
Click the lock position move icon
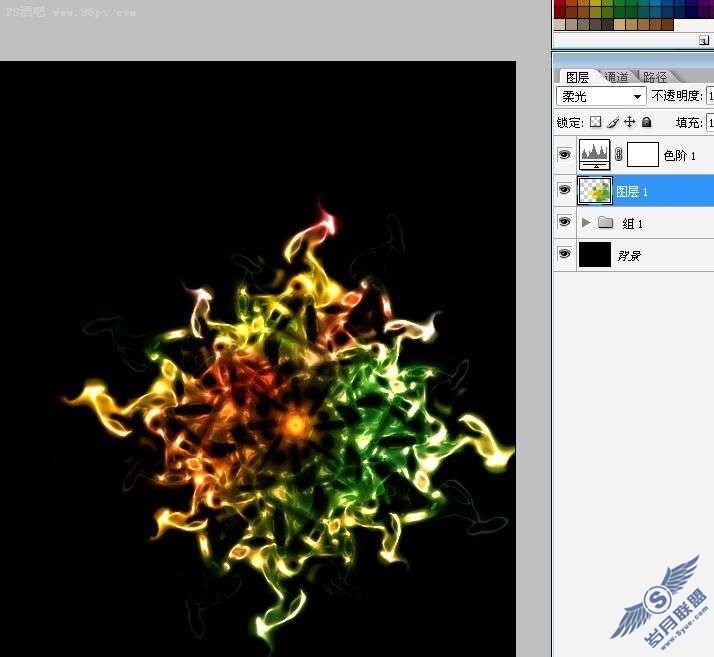[x=630, y=122]
